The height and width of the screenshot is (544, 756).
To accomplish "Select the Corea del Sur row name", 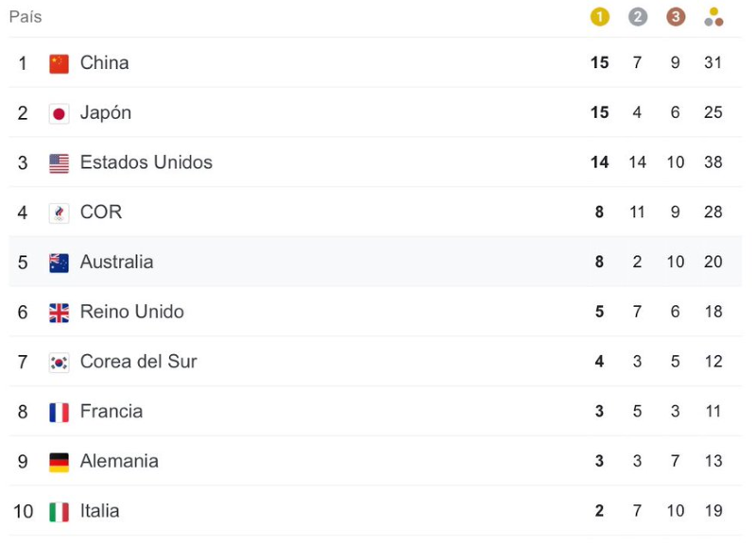I will [x=139, y=362].
